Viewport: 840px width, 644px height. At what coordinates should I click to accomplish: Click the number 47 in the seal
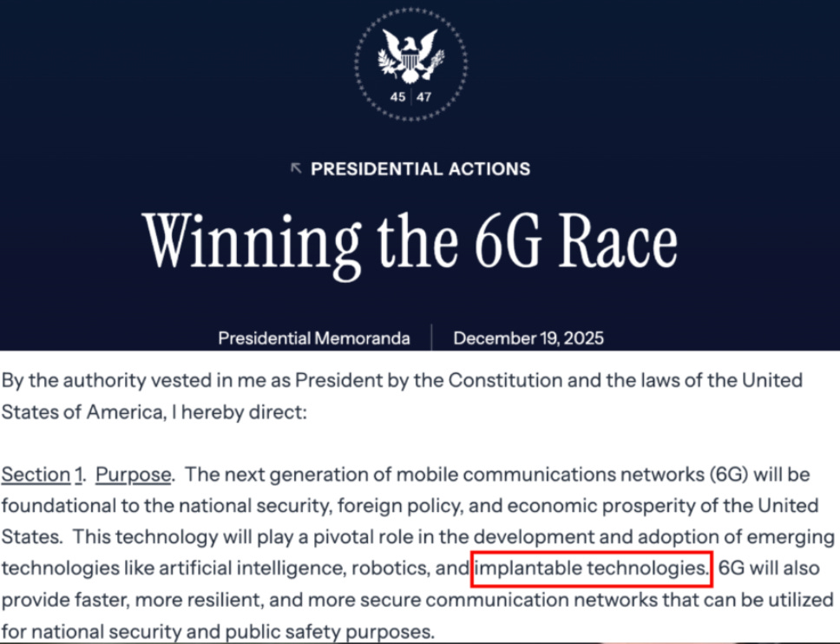423,97
